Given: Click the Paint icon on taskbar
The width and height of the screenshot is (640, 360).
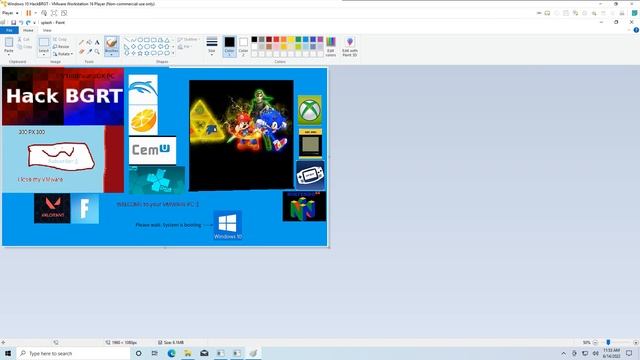Looking at the screenshot, I should coord(253,353).
